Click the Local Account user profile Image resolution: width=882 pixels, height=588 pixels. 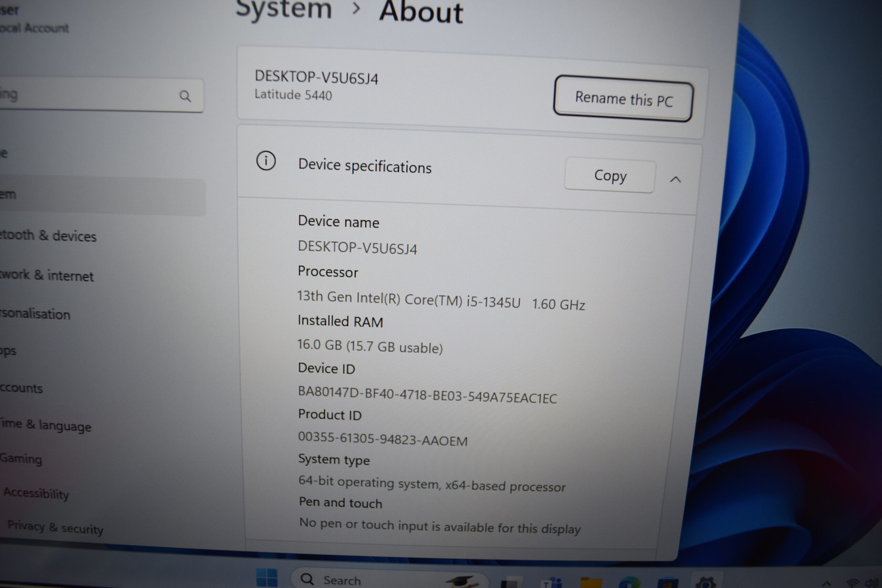coord(34,19)
